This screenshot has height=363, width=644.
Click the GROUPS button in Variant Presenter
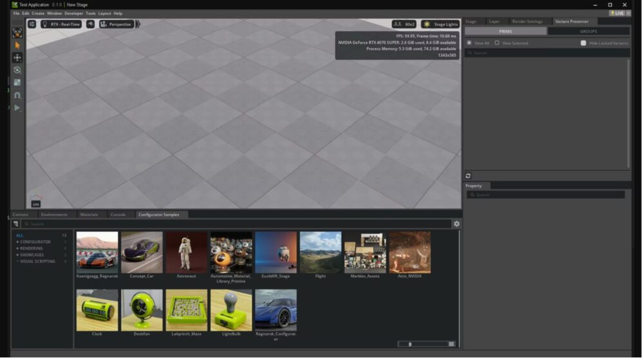588,31
